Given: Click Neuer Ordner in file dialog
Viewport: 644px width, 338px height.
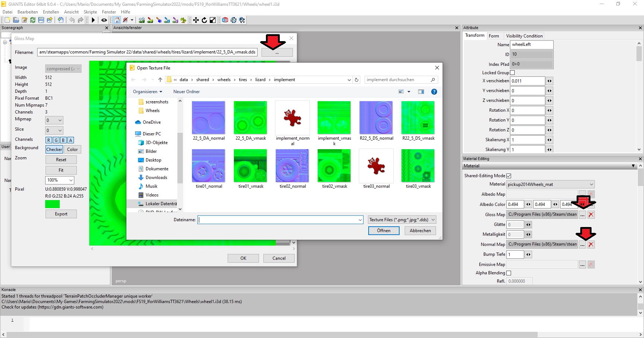Looking at the screenshot, I should click(186, 92).
